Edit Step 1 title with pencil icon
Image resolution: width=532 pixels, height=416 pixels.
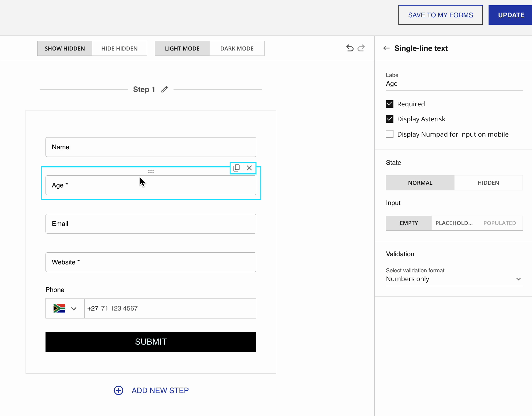[164, 89]
